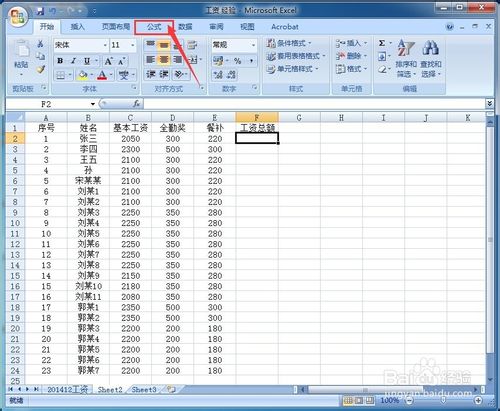Screen dimensions: 500x411
Task: Toggle italic formatting
Action: pos(73,61)
